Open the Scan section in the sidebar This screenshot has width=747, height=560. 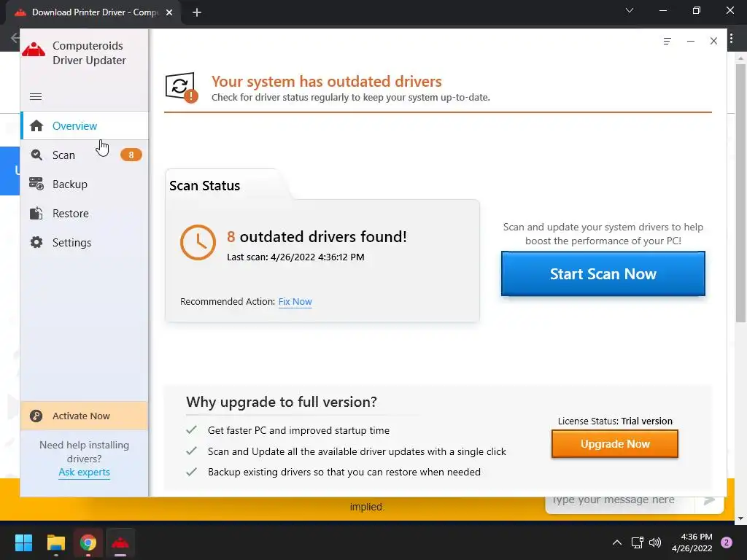tap(85, 155)
